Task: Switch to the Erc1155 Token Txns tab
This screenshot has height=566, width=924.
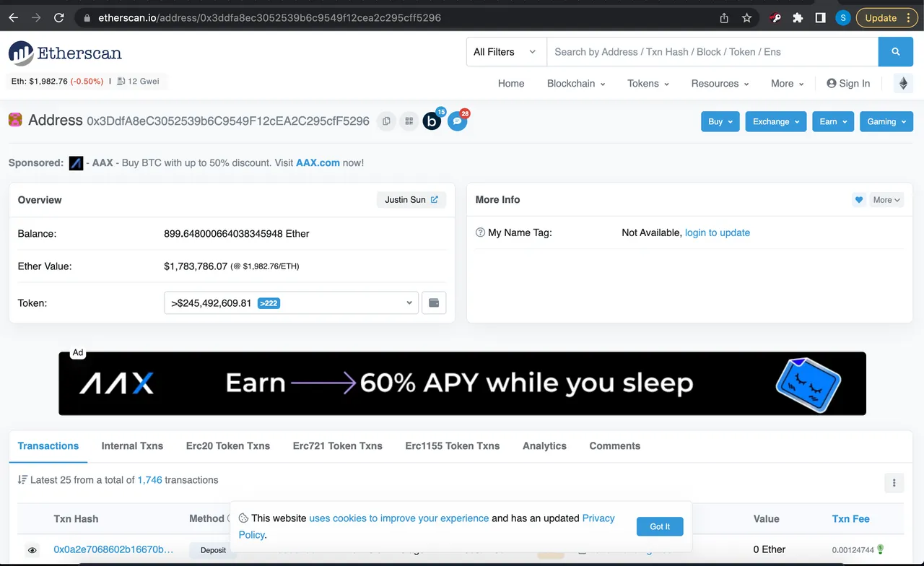Action: [x=453, y=446]
